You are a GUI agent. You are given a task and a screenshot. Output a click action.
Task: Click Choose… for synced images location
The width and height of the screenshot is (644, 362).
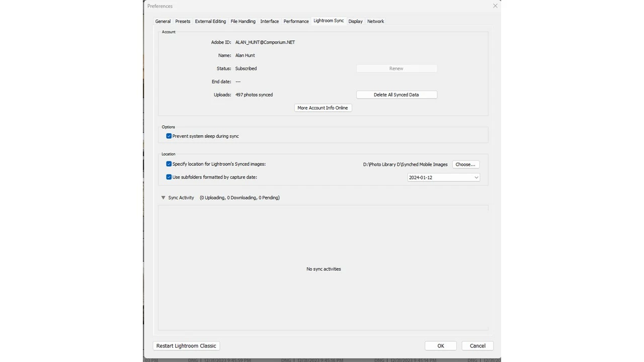(465, 164)
